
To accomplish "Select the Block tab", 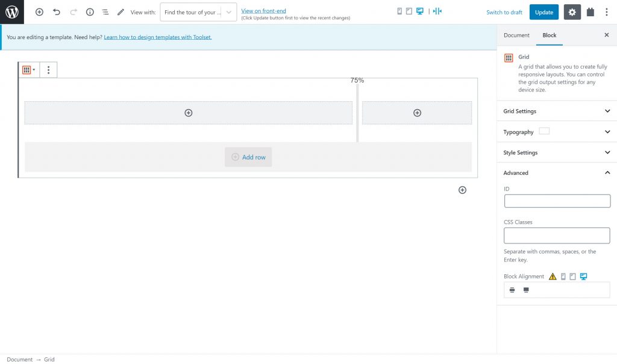I will (550, 35).
